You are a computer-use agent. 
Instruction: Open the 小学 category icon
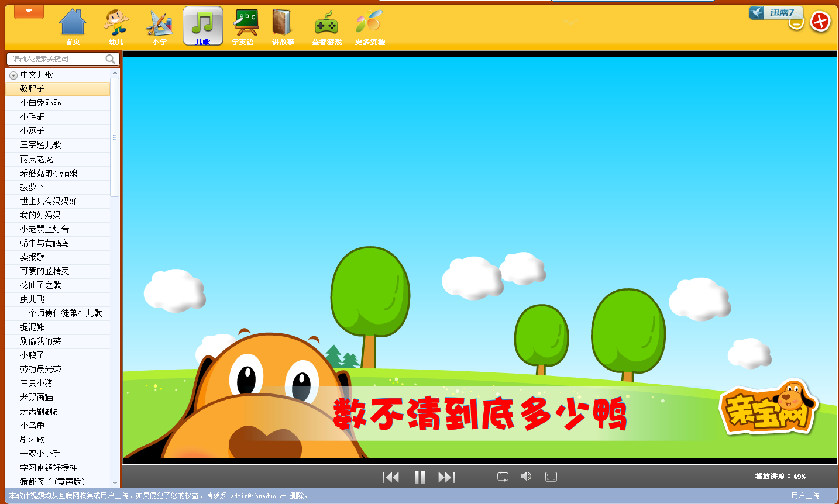159,27
